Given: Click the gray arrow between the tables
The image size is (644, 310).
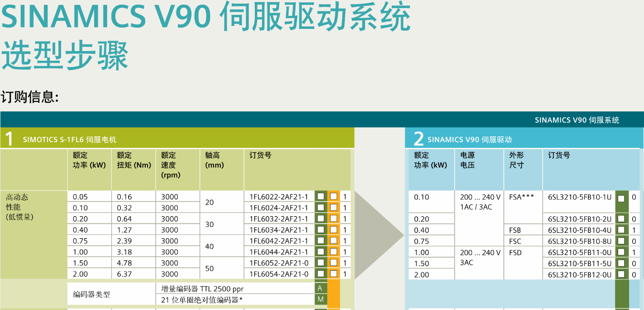Looking at the screenshot, I should click(x=378, y=234).
